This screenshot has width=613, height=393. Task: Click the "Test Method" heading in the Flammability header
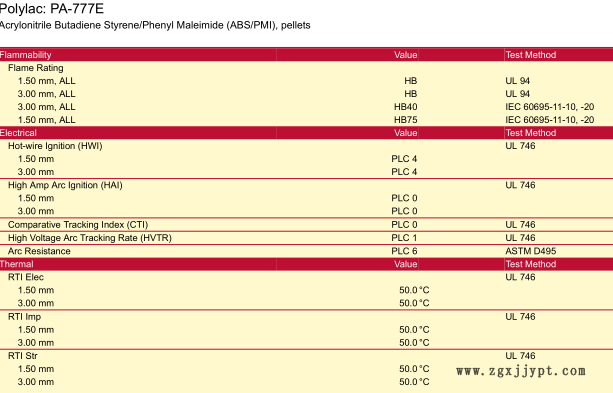pyautogui.click(x=531, y=55)
